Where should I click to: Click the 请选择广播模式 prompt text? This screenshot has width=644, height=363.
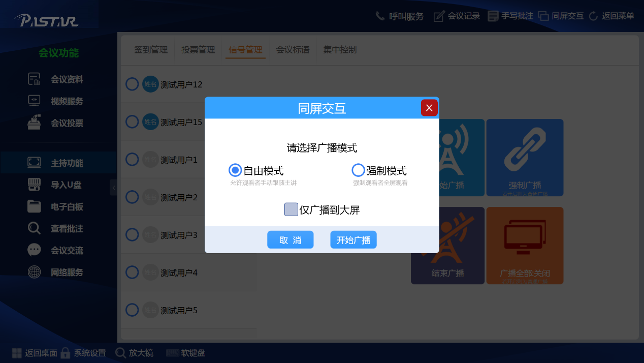coord(322,148)
